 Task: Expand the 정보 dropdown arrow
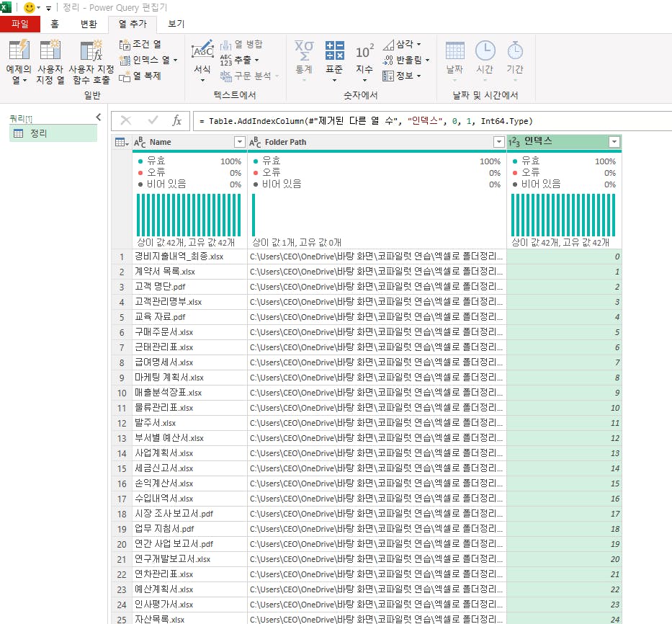418,76
